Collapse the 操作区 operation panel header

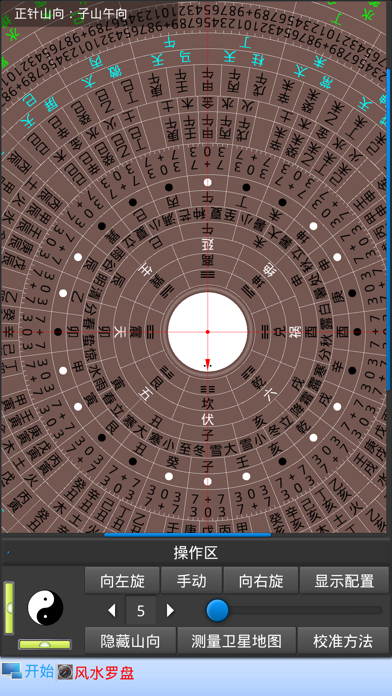(x=196, y=553)
